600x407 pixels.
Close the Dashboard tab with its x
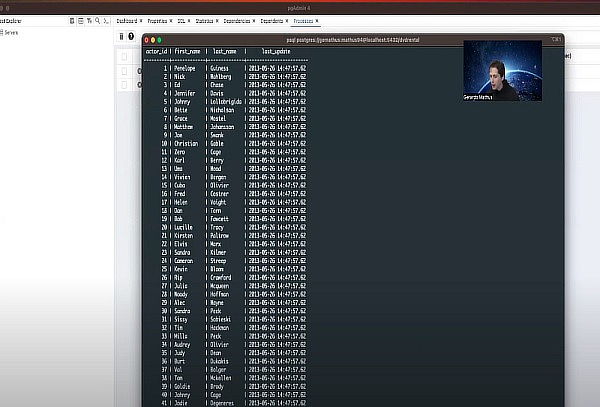tap(141, 21)
